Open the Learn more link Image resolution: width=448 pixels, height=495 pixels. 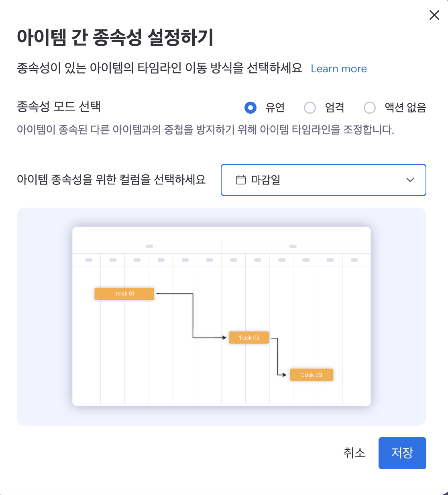pyautogui.click(x=338, y=69)
